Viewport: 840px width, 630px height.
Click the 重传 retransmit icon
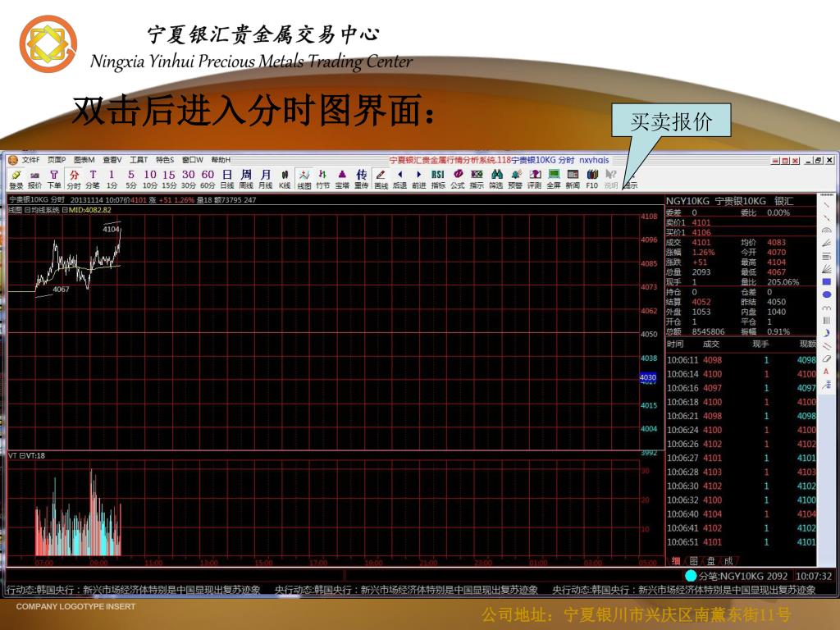coord(362,179)
